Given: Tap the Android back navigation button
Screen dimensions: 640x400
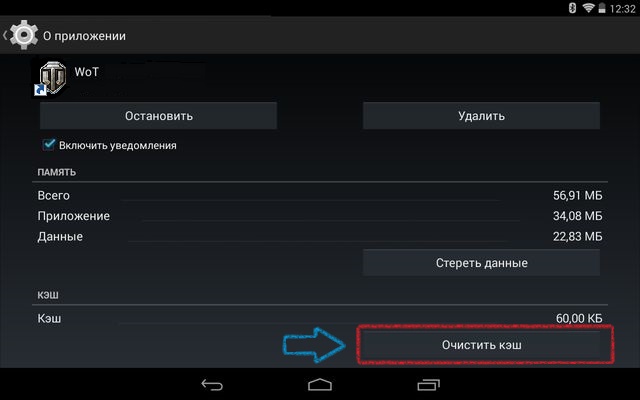Looking at the screenshot, I should click(x=212, y=384).
